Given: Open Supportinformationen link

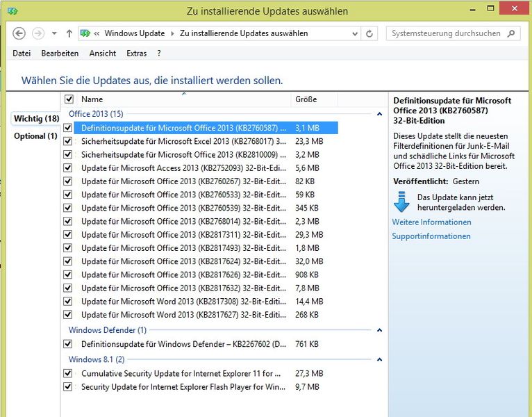Looking at the screenshot, I should pos(431,236).
